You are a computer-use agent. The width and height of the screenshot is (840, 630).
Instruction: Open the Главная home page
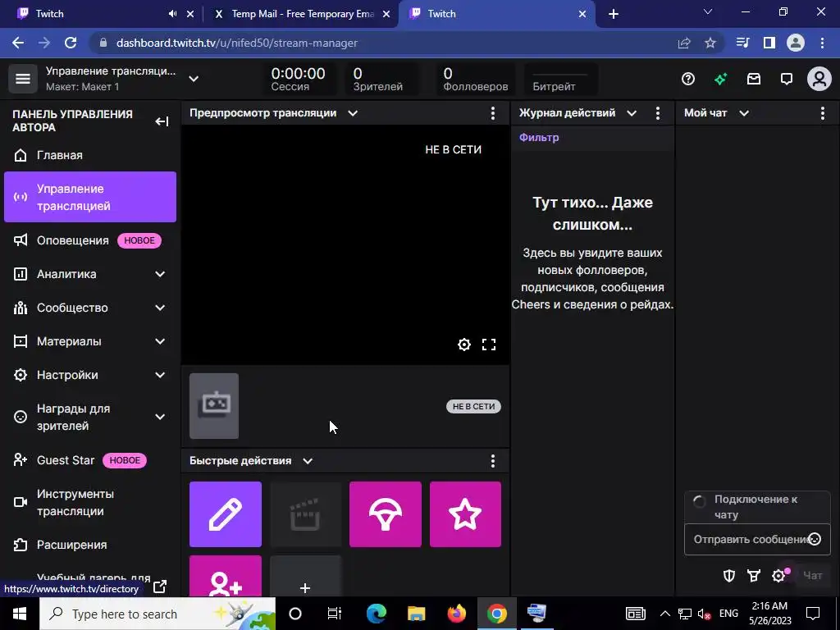click(x=90, y=155)
